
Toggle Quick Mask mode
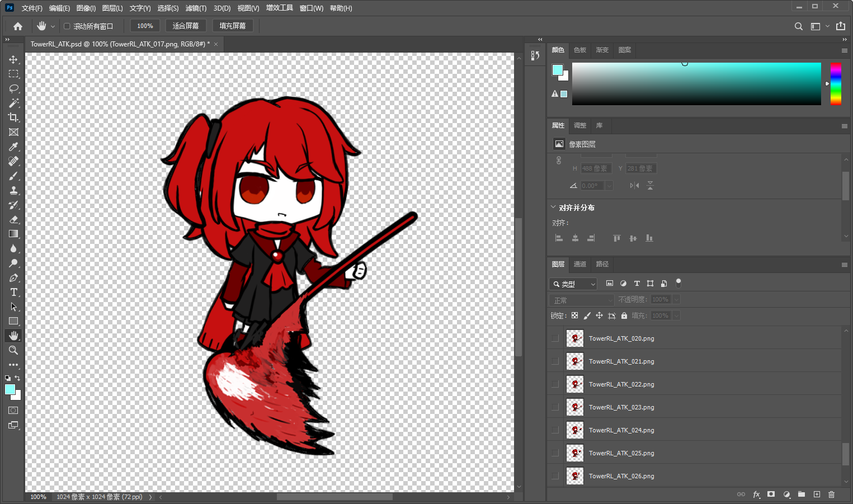coord(13,411)
